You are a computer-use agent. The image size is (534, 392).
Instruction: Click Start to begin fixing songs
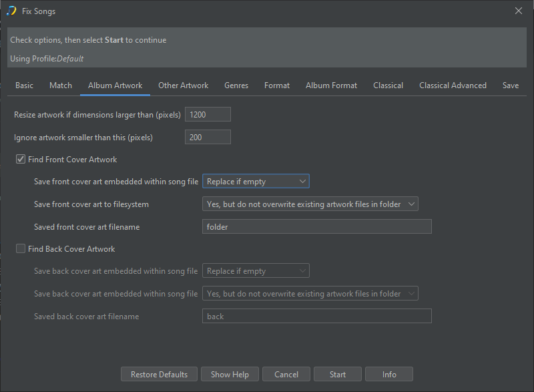[x=338, y=375]
